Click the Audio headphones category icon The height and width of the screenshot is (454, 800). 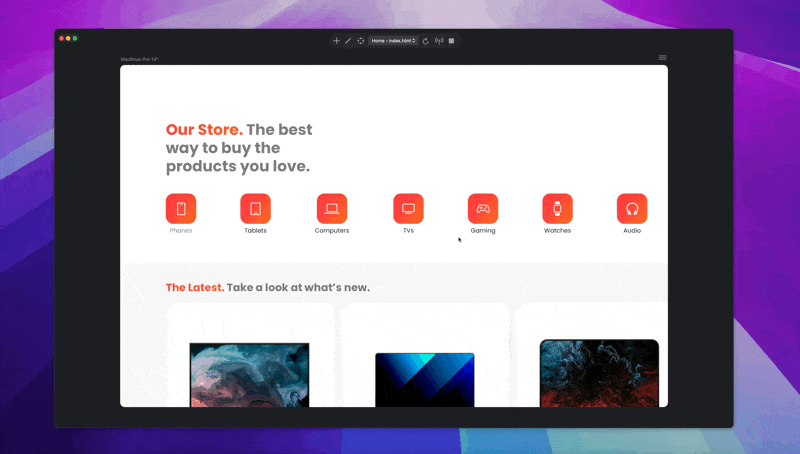632,209
